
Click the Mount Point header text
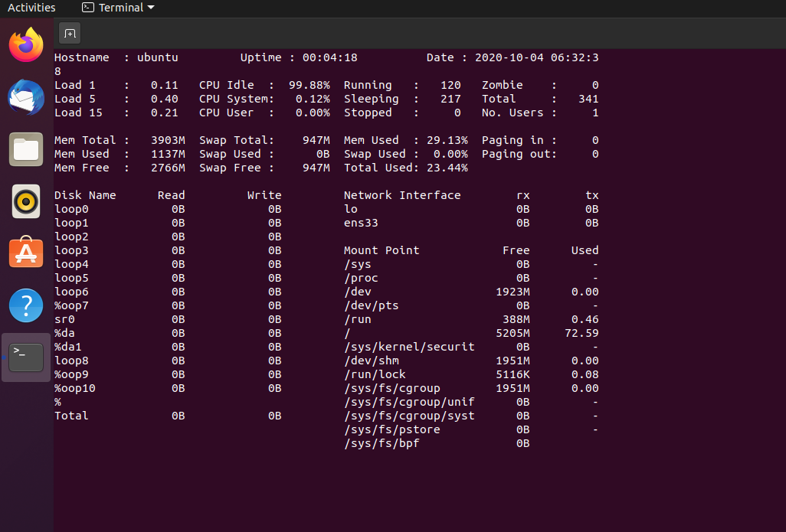(x=382, y=250)
